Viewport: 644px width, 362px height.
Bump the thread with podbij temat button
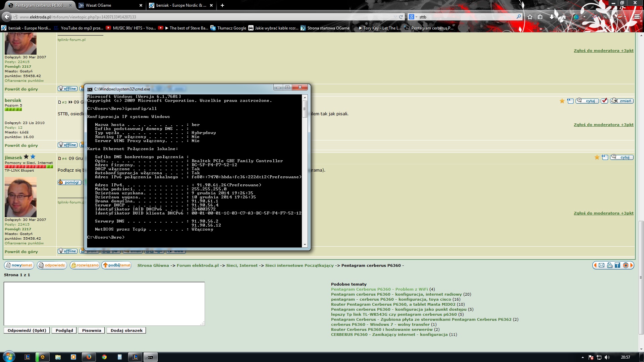[117, 265]
